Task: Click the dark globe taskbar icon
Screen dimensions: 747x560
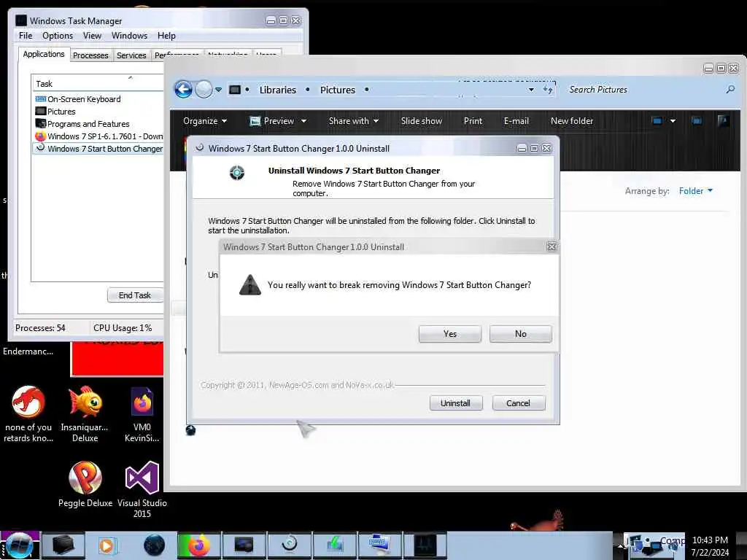Action: pos(154,545)
